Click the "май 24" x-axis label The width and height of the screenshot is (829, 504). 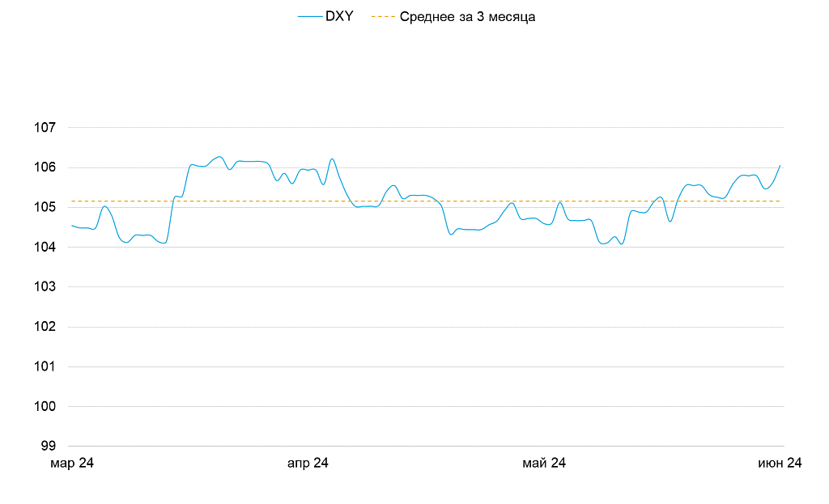coord(544,464)
